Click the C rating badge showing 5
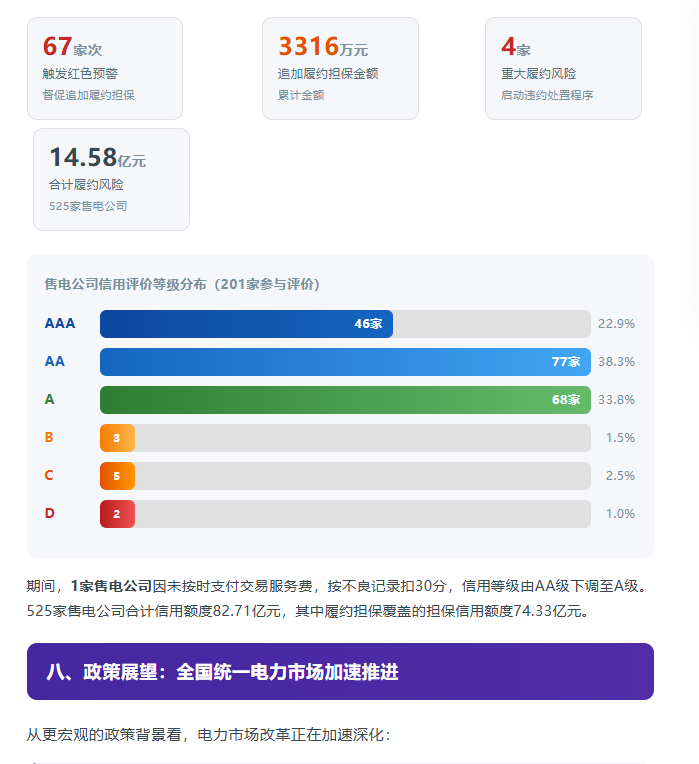The image size is (699, 764). click(117, 476)
